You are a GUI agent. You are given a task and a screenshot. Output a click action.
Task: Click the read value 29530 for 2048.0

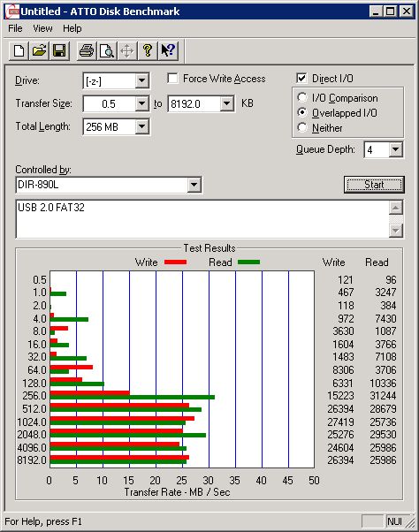[x=383, y=435]
